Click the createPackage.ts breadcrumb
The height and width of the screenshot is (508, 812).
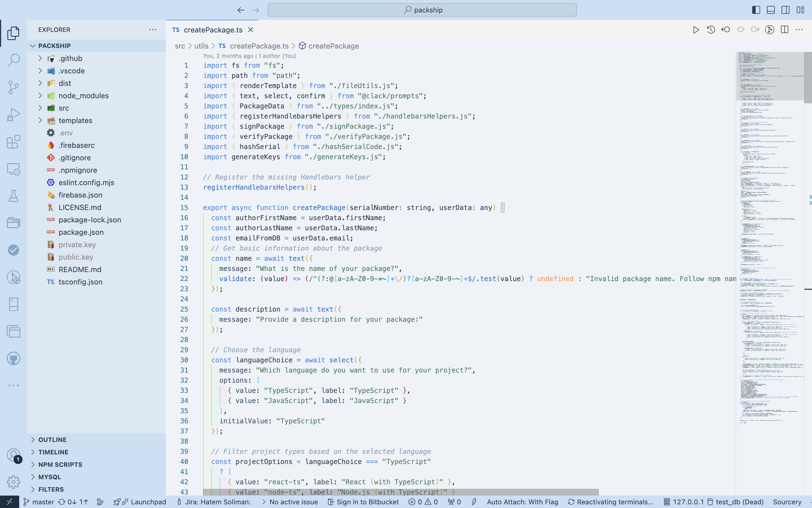[x=254, y=46]
